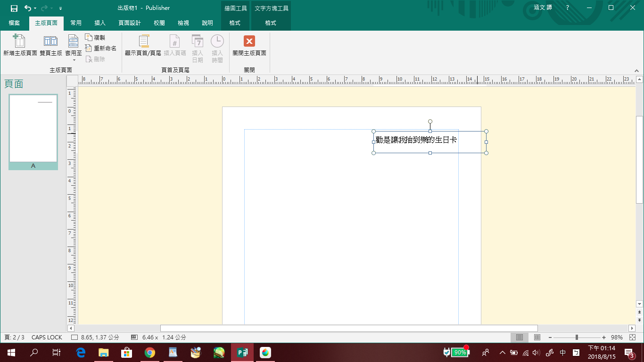Close master page view with 關閉主版頁面

pyautogui.click(x=249, y=45)
